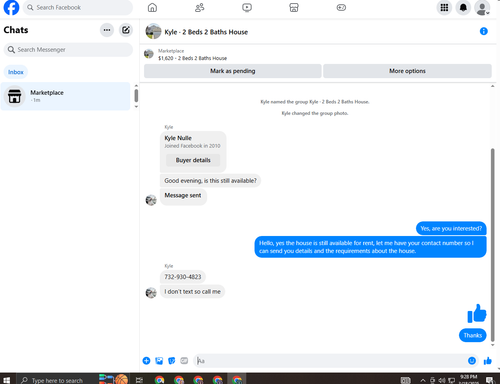500x384 pixels.
Task: Click the conversation group photo in header
Action: point(153,31)
